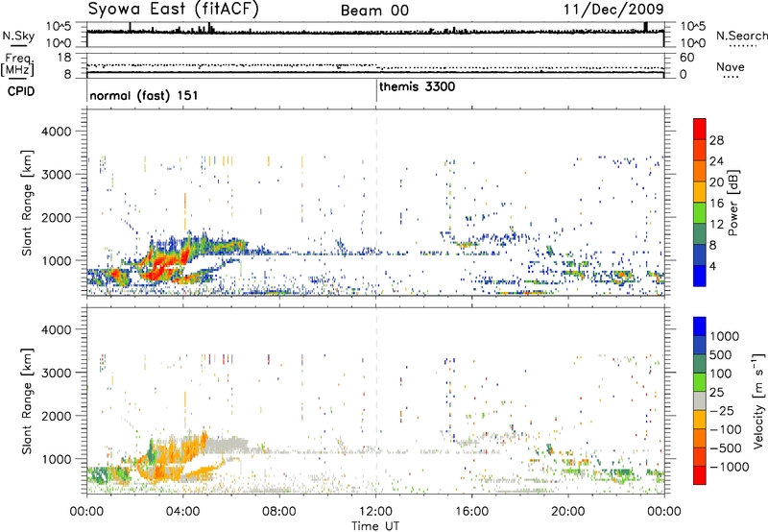768x532 pixels.
Task: Click the "12:00" time axis label
Action: (x=375, y=511)
